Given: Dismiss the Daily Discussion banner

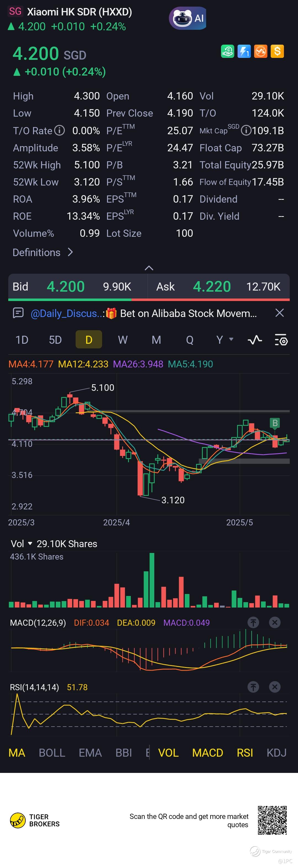Looking at the screenshot, I should (280, 313).
